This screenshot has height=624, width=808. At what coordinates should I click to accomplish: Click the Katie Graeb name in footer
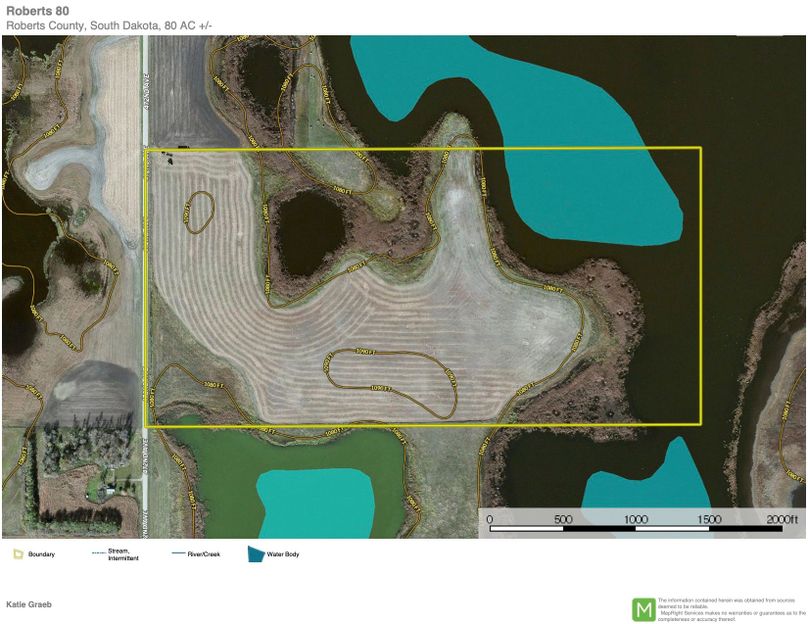(x=28, y=605)
